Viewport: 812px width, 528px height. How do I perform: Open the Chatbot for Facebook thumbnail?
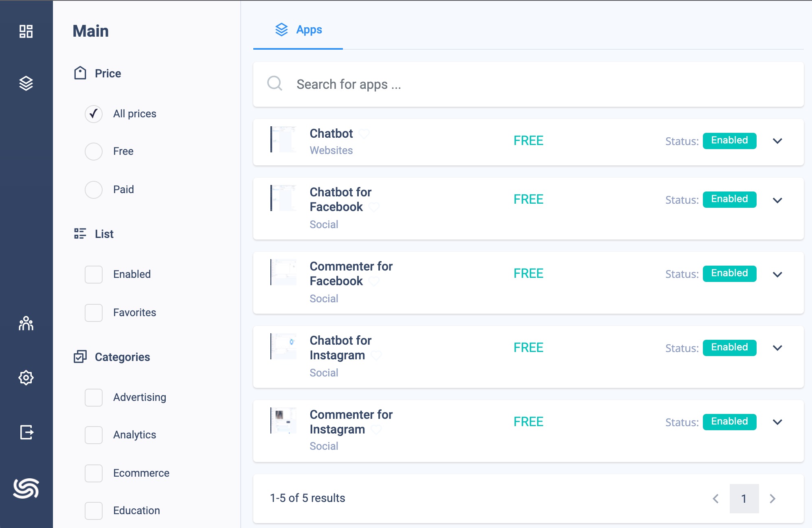coord(283,198)
